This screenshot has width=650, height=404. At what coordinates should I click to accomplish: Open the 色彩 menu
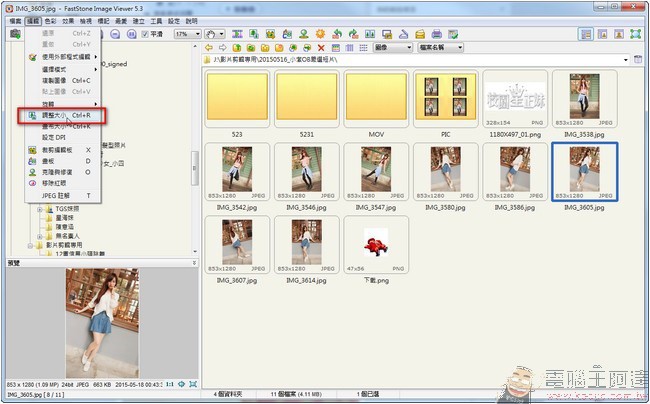(x=50, y=21)
